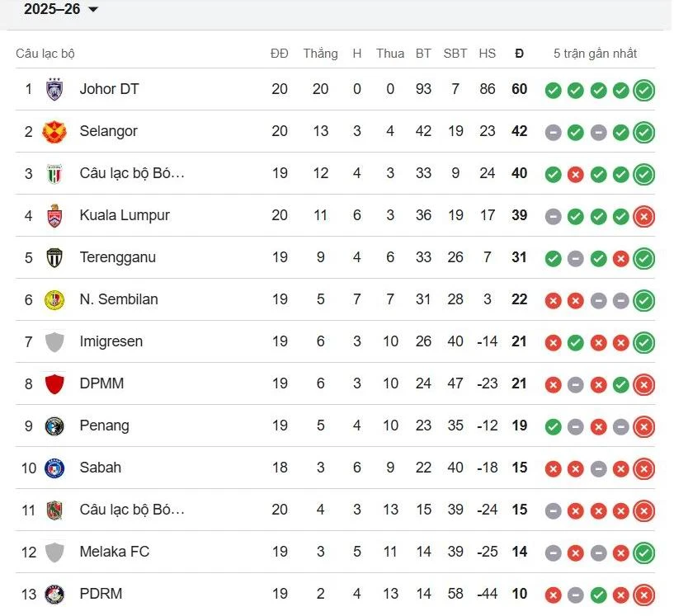Image resolution: width=674 pixels, height=616 pixels.
Task: Click the Penang club crest
Action: (x=54, y=426)
